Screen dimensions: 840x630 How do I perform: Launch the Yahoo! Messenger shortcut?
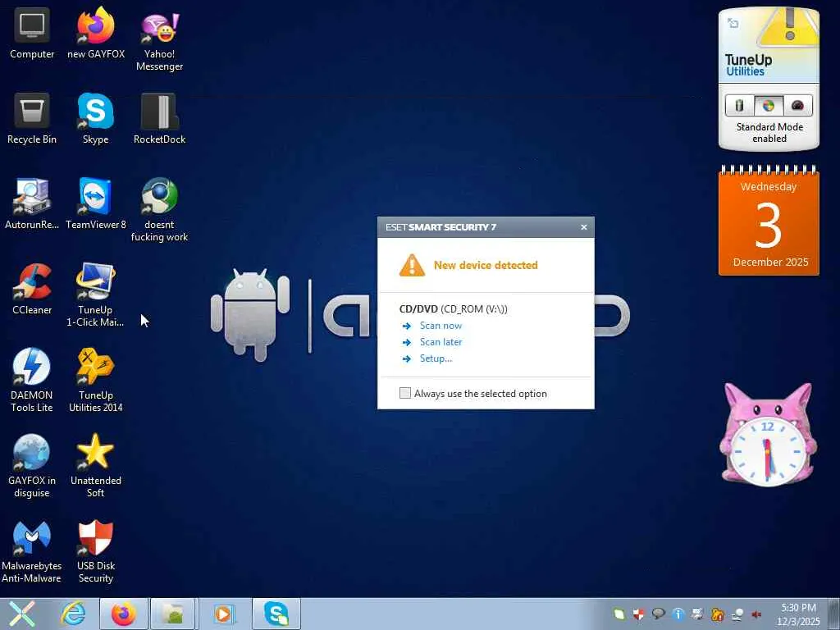tap(159, 40)
